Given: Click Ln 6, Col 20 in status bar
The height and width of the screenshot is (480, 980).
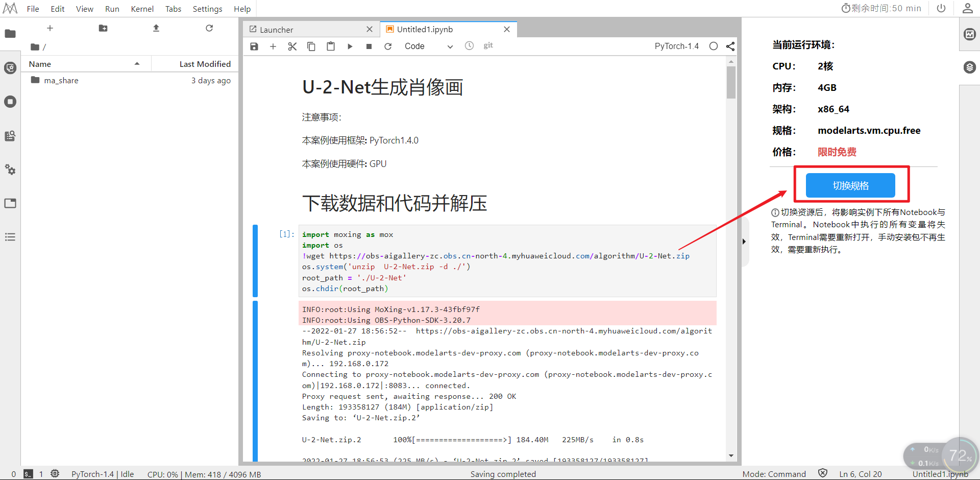Looking at the screenshot, I should pyautogui.click(x=861, y=474).
